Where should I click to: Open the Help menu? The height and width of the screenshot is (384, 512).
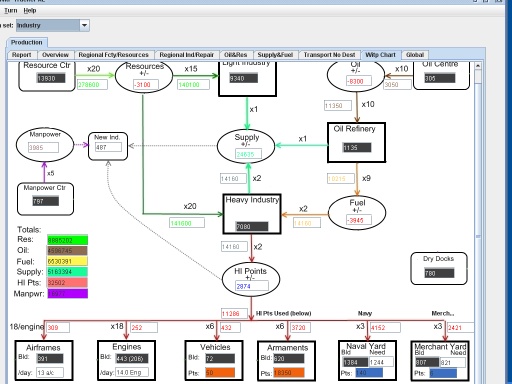[30, 11]
